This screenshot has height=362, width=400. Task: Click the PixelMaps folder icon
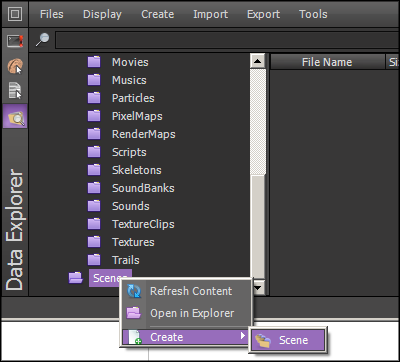(x=94, y=116)
